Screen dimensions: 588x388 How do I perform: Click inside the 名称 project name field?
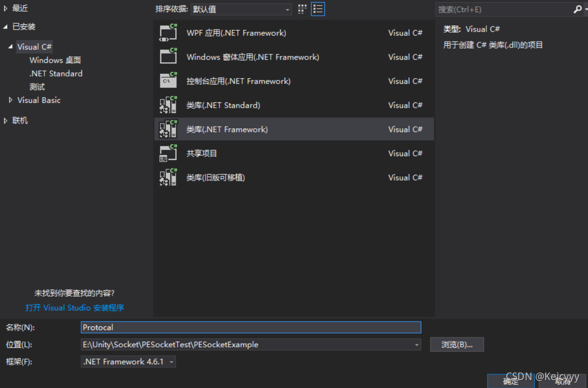pyautogui.click(x=250, y=327)
